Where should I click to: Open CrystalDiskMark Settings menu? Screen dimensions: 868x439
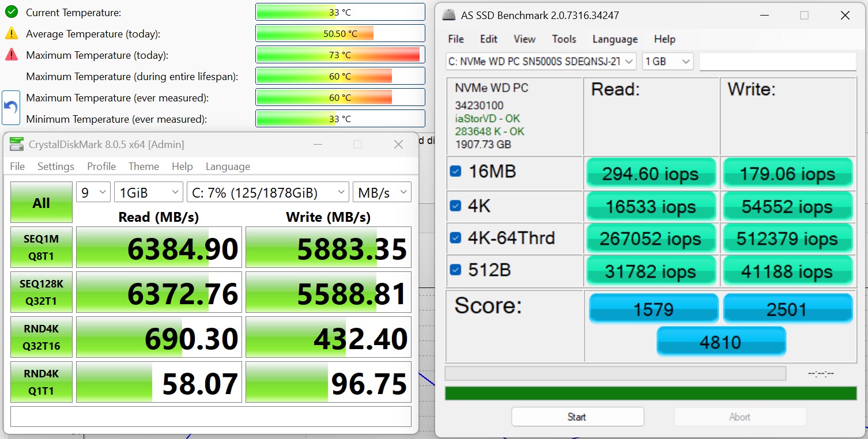pyautogui.click(x=56, y=166)
